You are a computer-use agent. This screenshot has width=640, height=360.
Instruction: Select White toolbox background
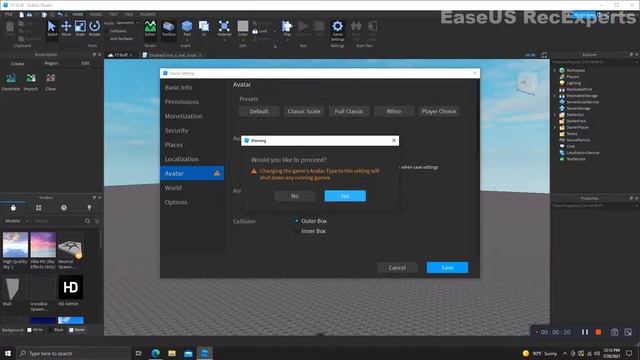tap(29, 330)
